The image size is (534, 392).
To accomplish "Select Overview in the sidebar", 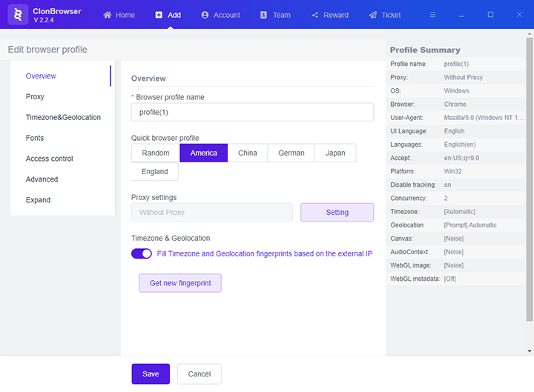I will click(41, 76).
